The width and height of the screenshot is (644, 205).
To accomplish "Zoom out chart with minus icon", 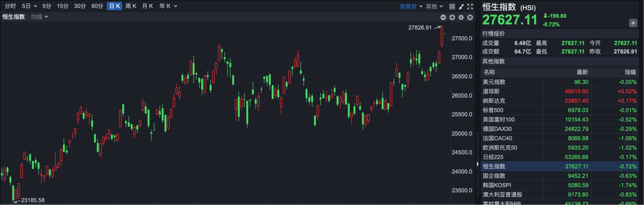I will point(443,17).
